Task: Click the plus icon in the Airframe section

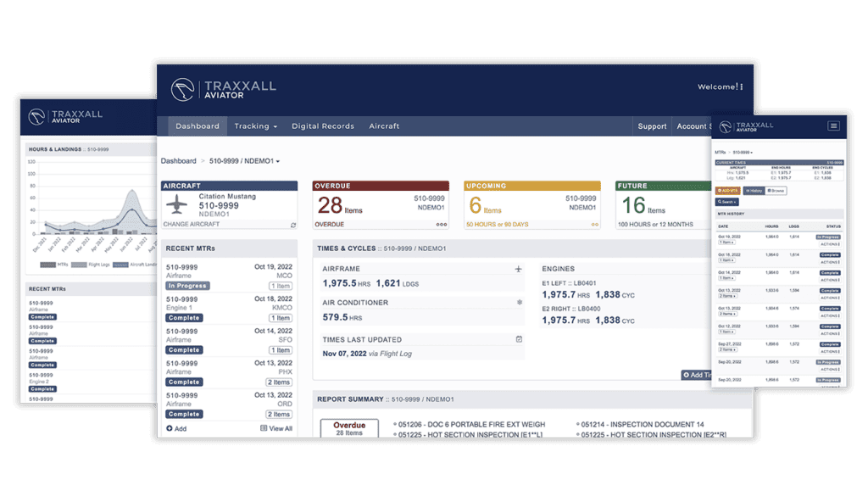Action: [x=518, y=269]
